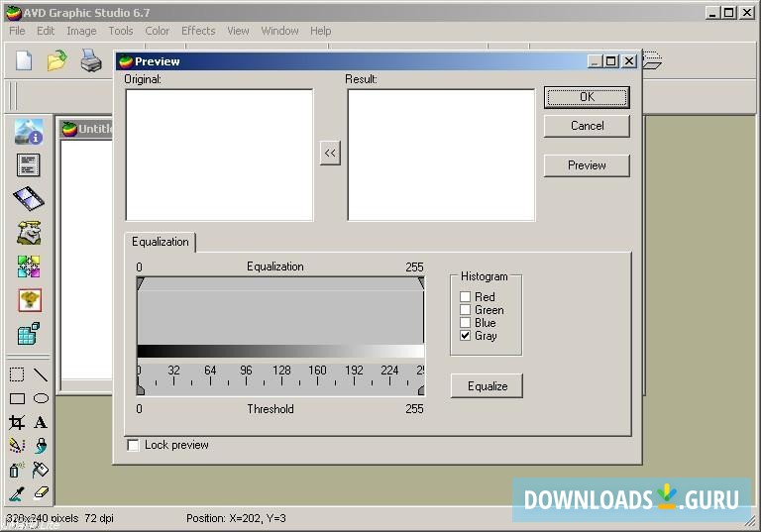Image resolution: width=761 pixels, height=532 pixels.
Task: Click the lower-right threshold slider marker
Action: 421,389
